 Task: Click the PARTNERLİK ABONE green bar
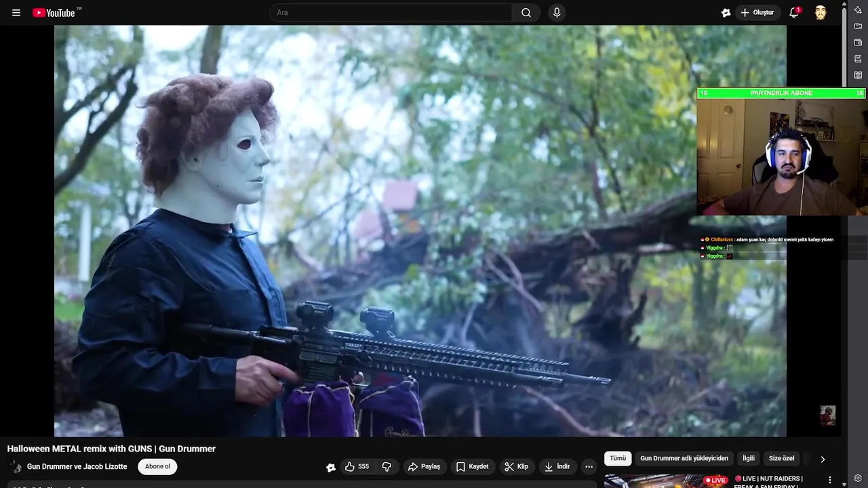coord(781,93)
